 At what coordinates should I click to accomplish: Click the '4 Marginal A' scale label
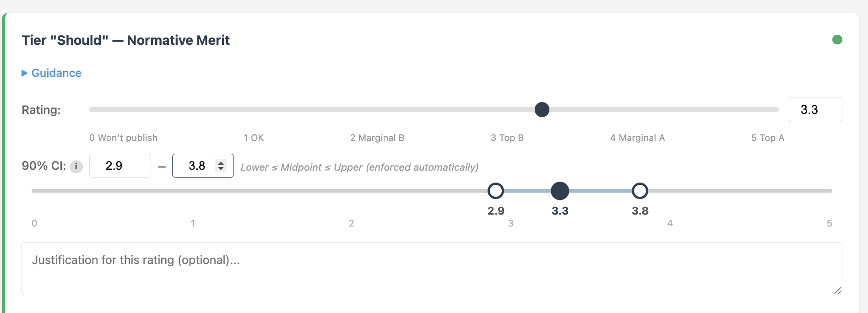[637, 138]
